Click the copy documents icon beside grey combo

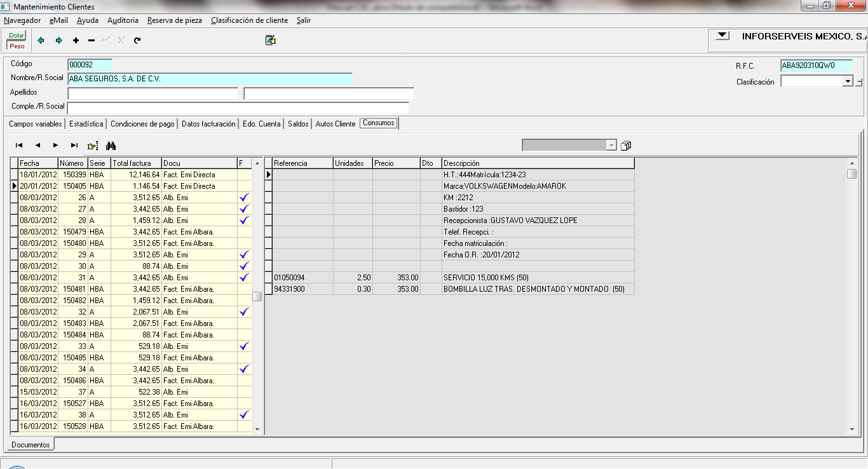[626, 146]
